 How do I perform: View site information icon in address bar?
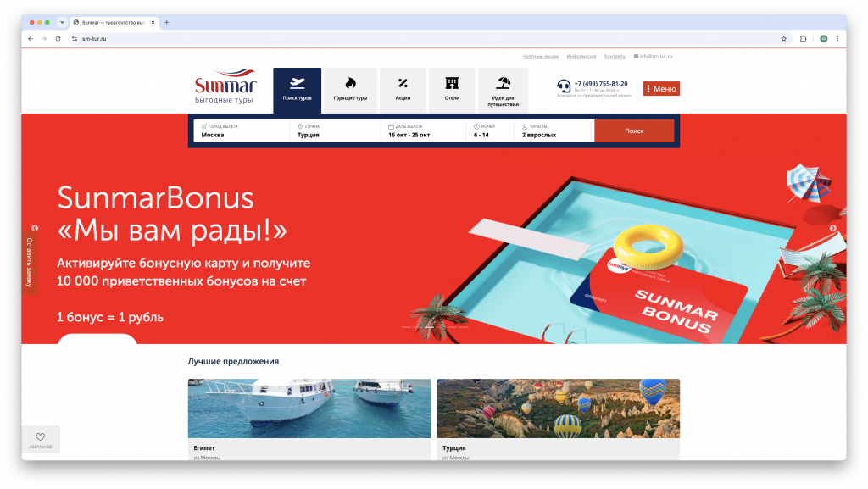(x=75, y=39)
